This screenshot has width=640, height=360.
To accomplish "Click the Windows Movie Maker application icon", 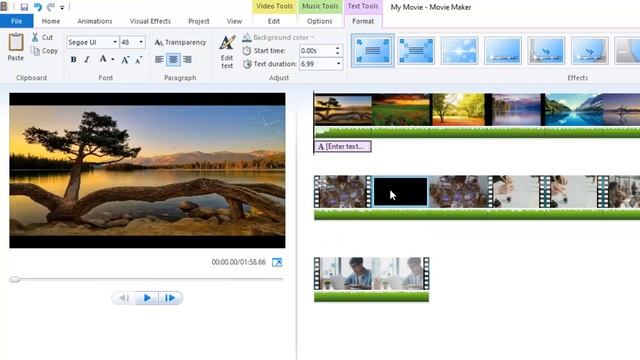I will pyautogui.click(x=4, y=7).
